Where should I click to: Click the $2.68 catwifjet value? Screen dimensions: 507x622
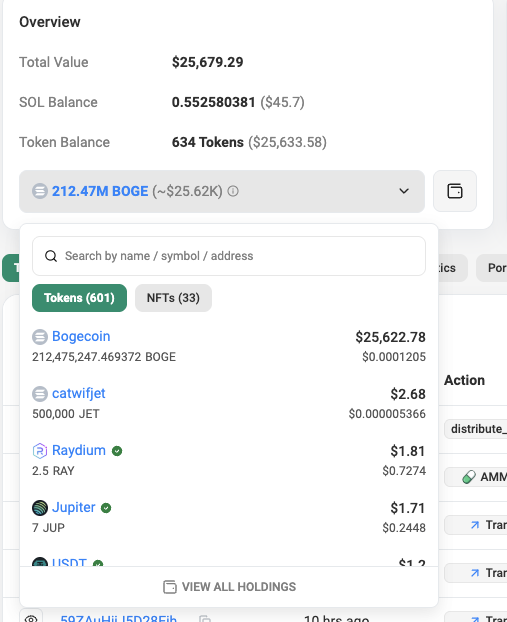tap(408, 394)
